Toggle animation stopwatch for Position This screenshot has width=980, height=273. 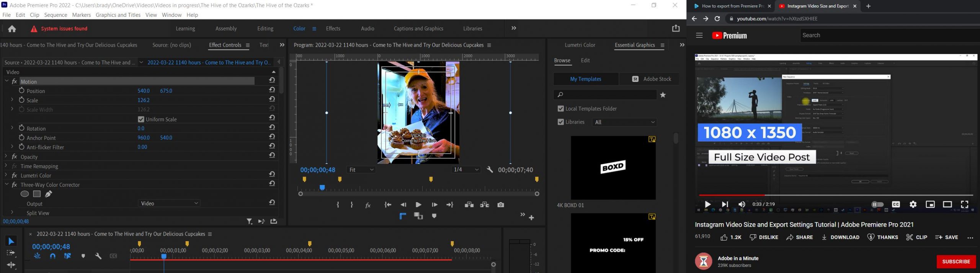(x=22, y=90)
